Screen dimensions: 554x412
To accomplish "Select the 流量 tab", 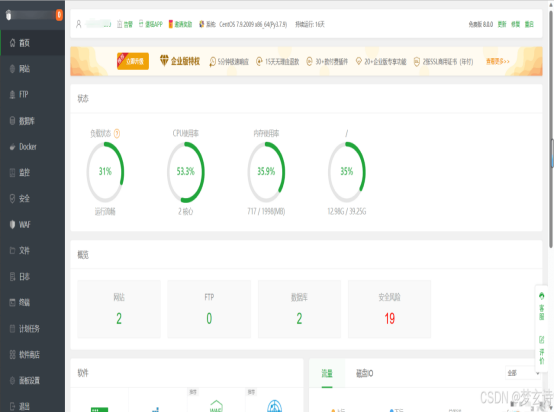I will (327, 373).
